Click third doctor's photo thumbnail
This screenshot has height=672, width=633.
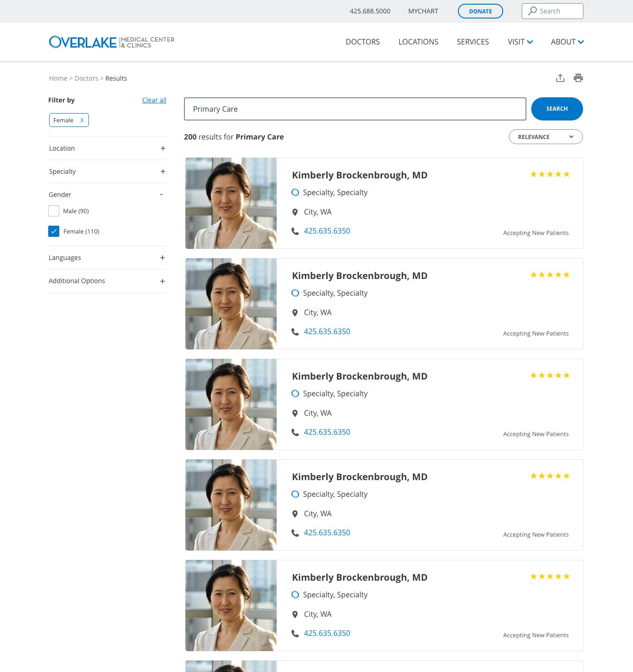coord(231,404)
